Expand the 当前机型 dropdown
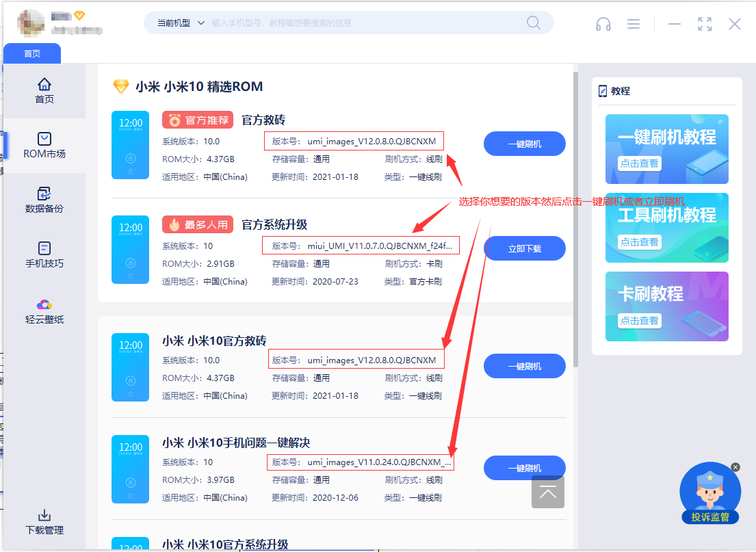Image resolution: width=756 pixels, height=552 pixels. pos(181,23)
